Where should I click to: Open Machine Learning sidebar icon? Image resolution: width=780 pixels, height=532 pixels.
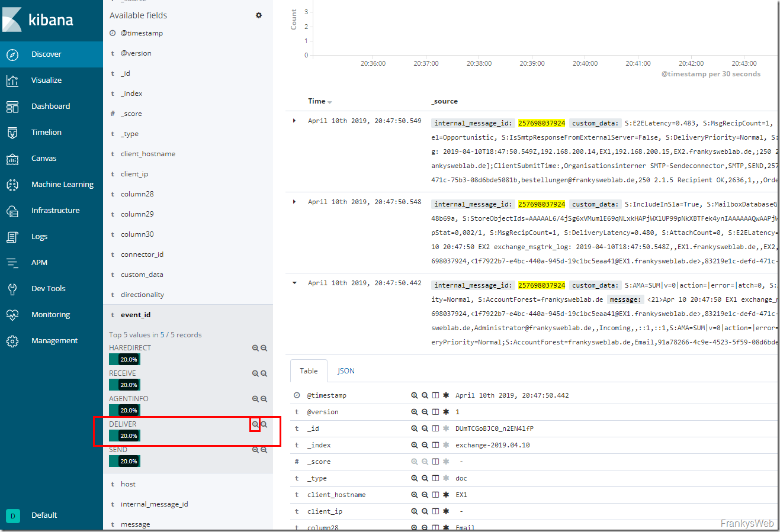click(12, 185)
